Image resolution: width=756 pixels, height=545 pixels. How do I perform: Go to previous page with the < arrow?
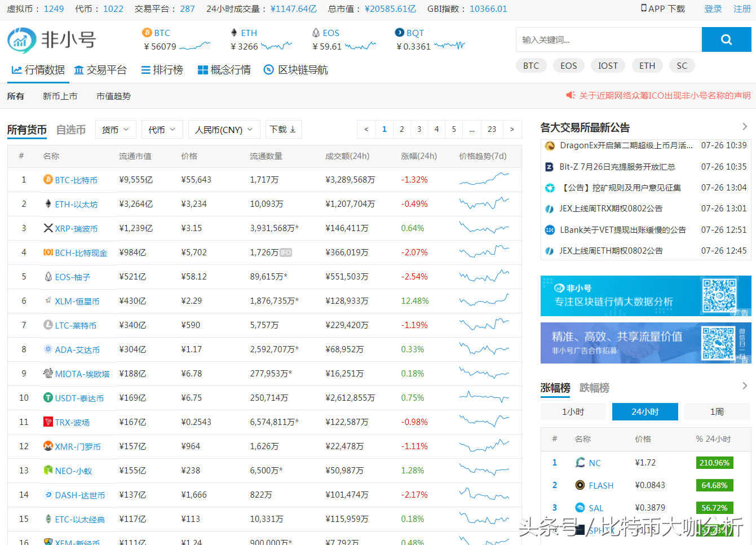tap(366, 129)
